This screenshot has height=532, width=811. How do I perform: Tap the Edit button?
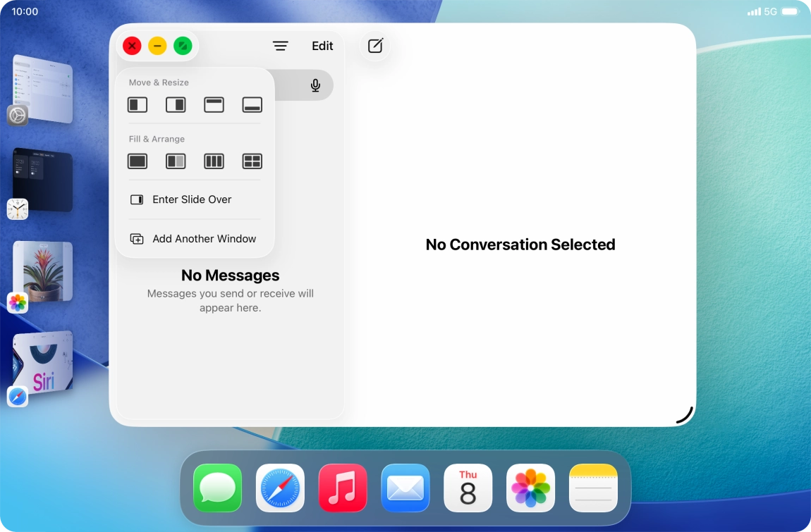point(322,46)
